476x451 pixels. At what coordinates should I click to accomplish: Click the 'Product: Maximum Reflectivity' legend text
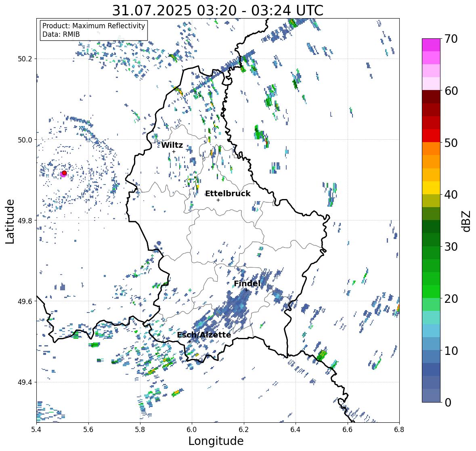click(x=94, y=26)
